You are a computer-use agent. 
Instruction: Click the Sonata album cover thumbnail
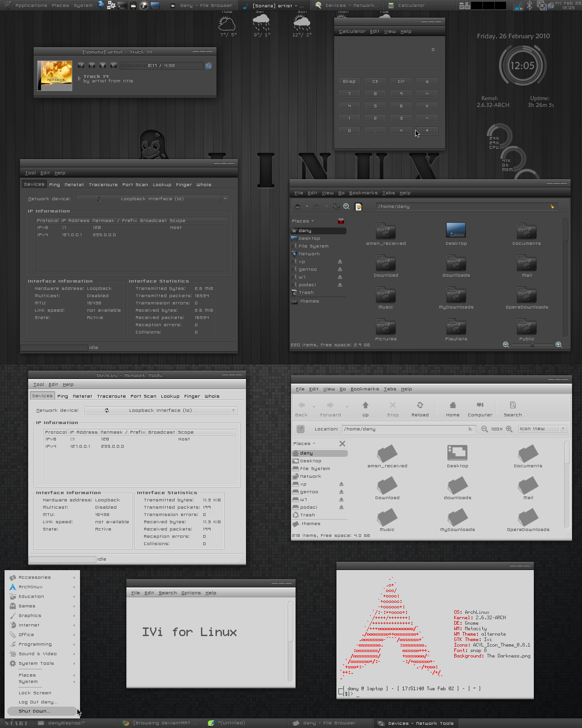(55, 76)
